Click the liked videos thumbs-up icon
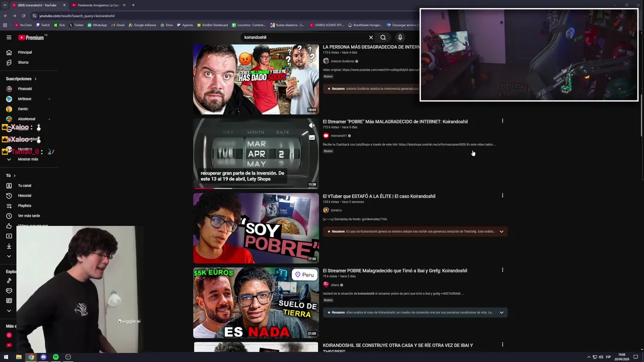This screenshot has height=362, width=644. tap(9, 226)
